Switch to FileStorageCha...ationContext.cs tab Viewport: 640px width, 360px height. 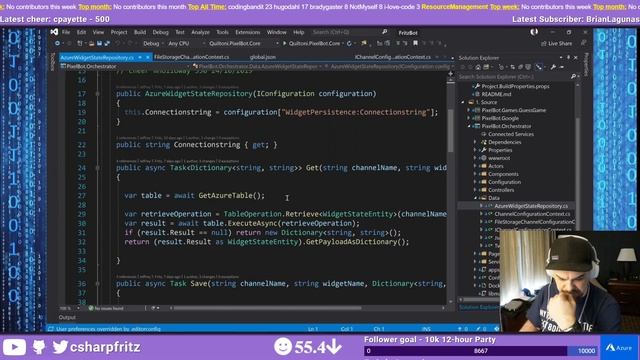191,58
